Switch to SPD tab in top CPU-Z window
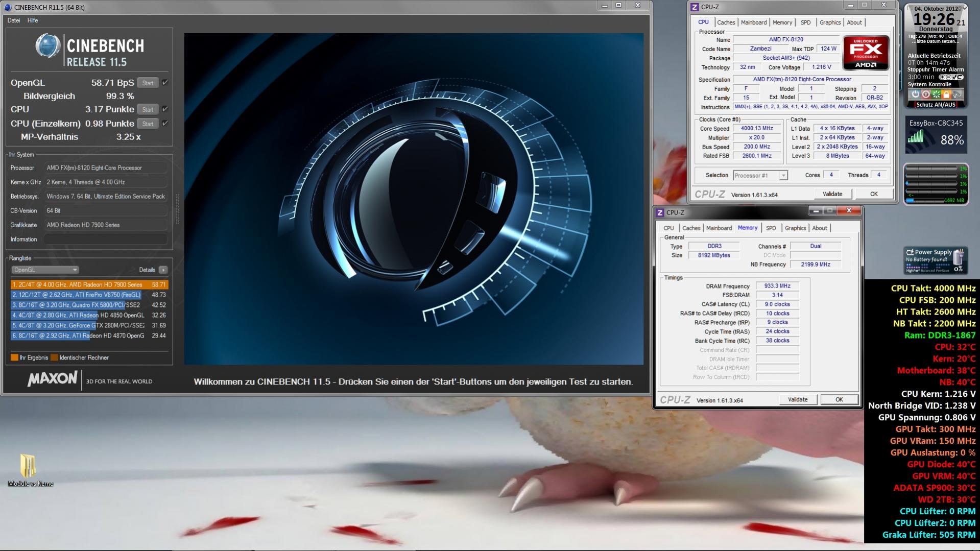Screen dimensions: 980x551 [806, 22]
